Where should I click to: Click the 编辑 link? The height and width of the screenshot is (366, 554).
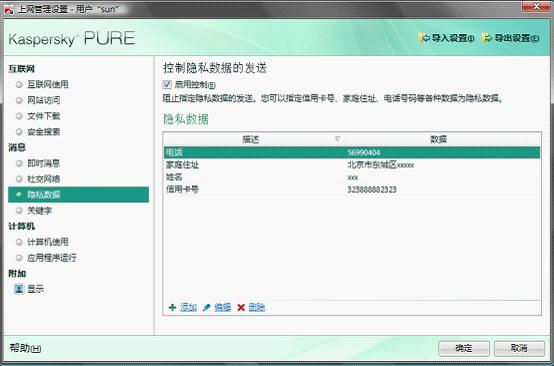(223, 307)
